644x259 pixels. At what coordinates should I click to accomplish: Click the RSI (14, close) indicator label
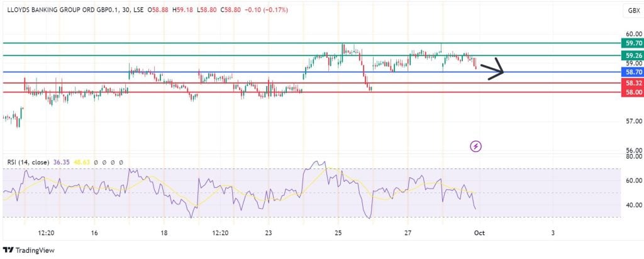tap(28, 163)
